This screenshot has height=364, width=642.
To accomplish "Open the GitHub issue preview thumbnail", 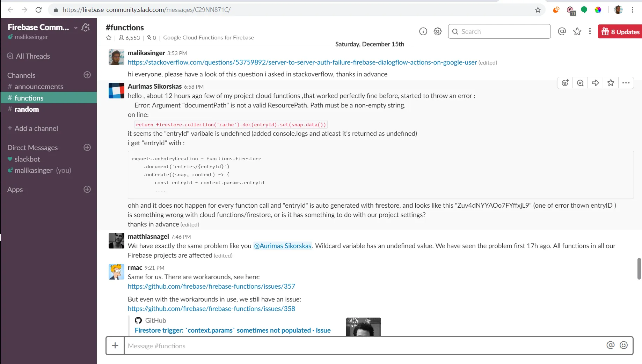I will (363, 327).
